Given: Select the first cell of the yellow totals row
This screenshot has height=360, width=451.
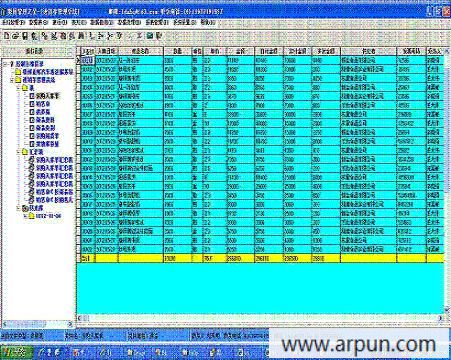Looking at the screenshot, I should coord(88,258).
